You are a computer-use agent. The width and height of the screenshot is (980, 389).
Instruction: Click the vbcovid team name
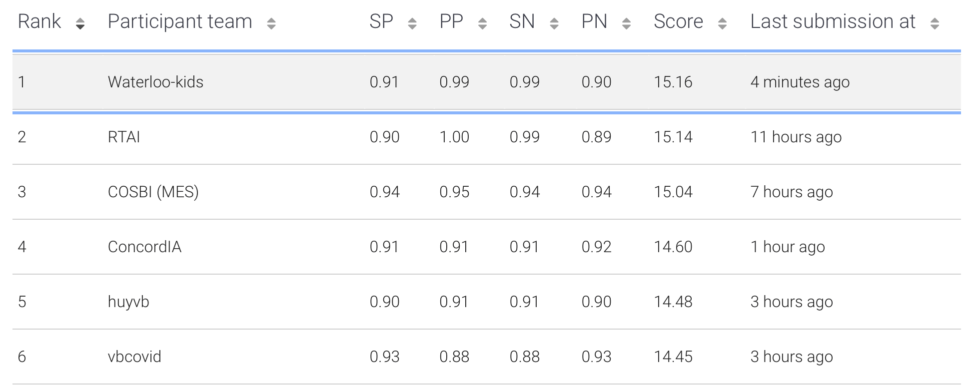click(134, 357)
